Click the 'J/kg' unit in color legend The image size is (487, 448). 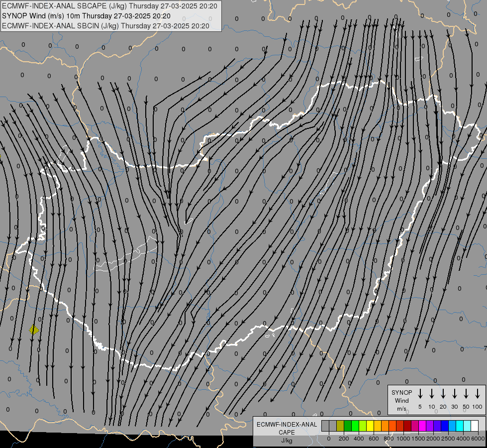point(287,441)
